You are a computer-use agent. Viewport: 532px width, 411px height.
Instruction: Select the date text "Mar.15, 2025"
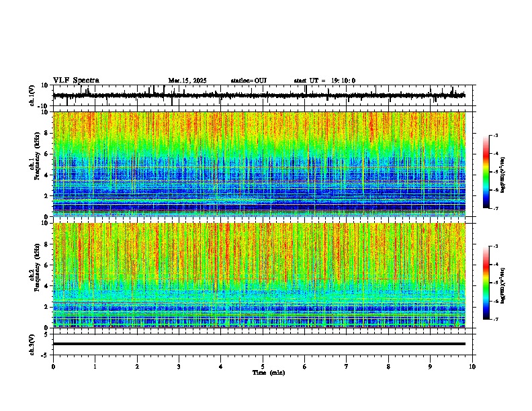click(187, 81)
